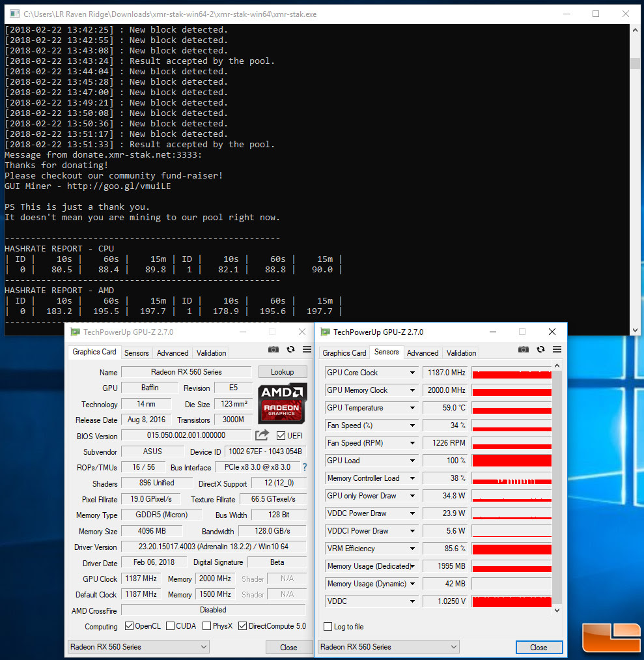Open the Fan Speed (%) sensor dropdown
644x660 pixels.
point(413,425)
